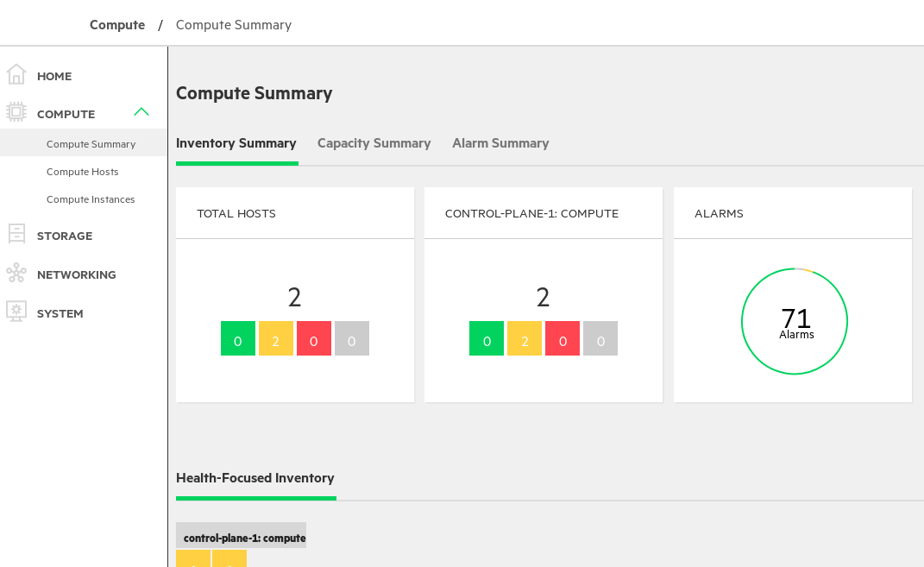This screenshot has width=924, height=567.
Task: Click gray unknown box in Control-Plane-1 card
Action: point(600,338)
